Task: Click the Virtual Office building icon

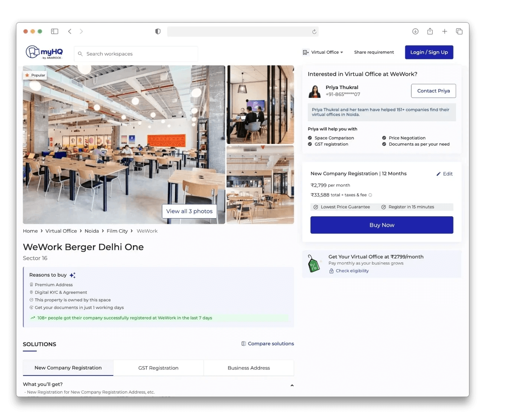Action: pos(306,53)
